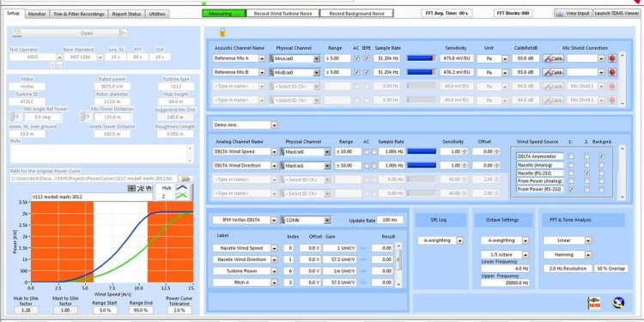Toggle AC checkbox for Reference Mic A

pos(356,58)
